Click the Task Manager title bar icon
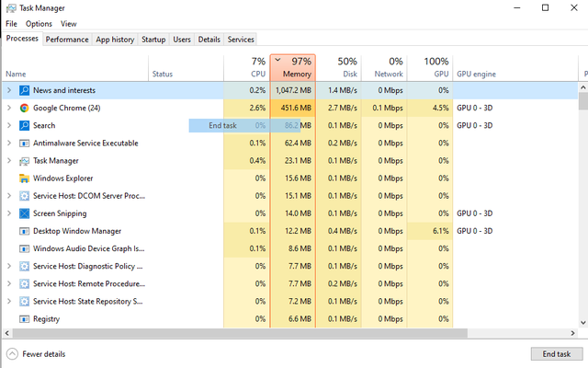Image resolution: width=588 pixels, height=368 pixels. (x=11, y=8)
